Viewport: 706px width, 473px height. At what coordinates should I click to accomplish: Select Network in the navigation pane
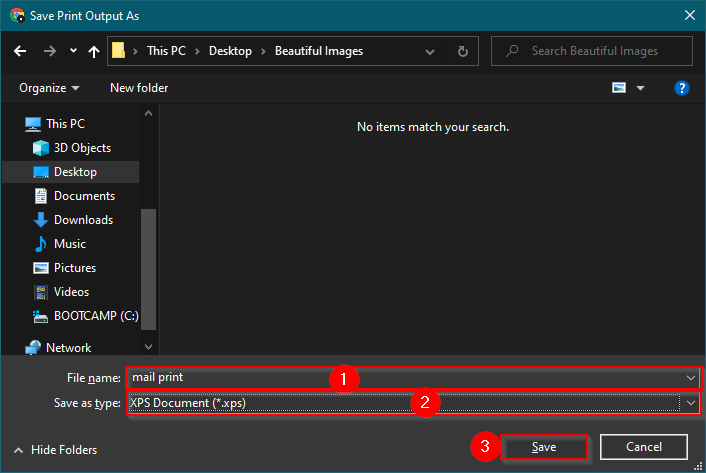68,348
